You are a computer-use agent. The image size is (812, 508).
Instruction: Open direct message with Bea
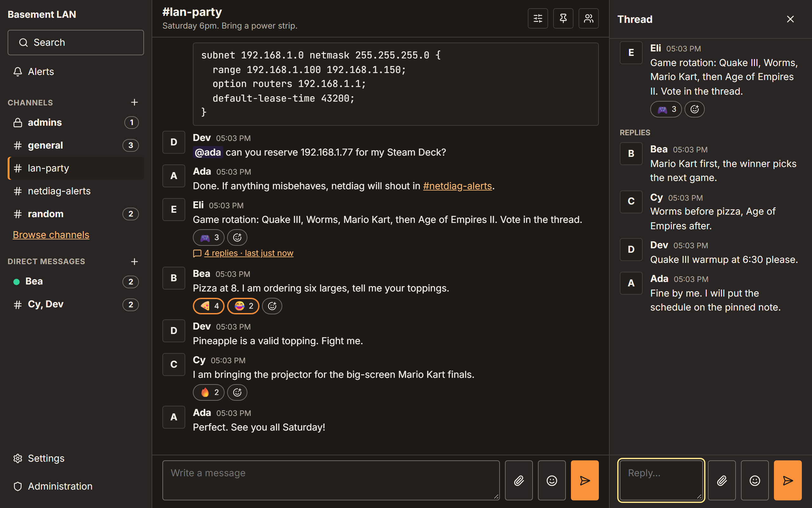[x=76, y=282]
